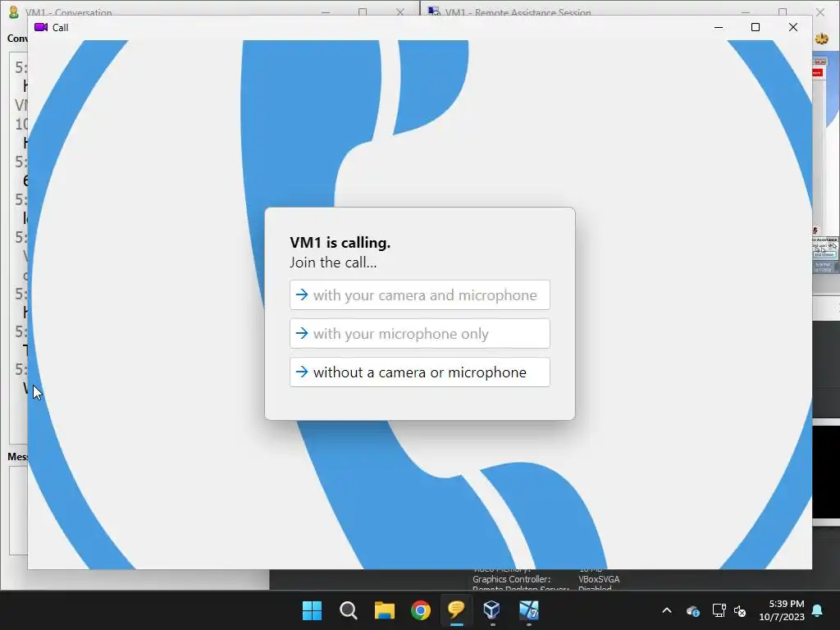
Task: Maximize the Call window
Action: tap(756, 27)
